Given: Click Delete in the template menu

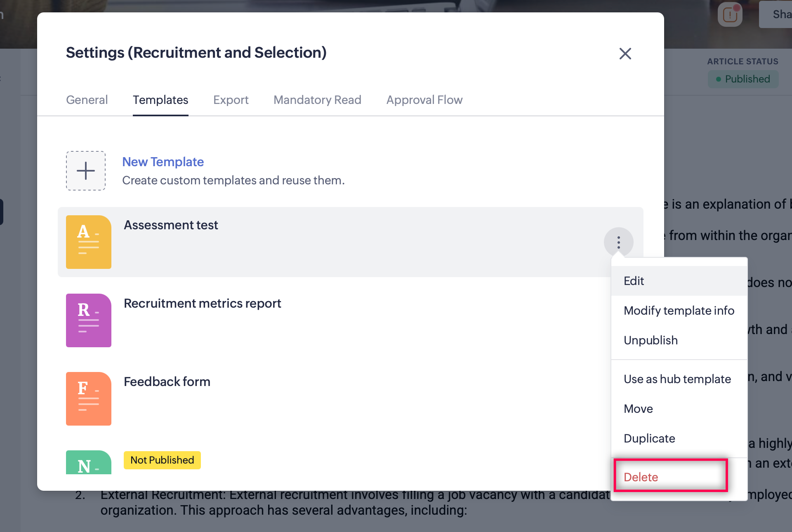Looking at the screenshot, I should pos(641,477).
